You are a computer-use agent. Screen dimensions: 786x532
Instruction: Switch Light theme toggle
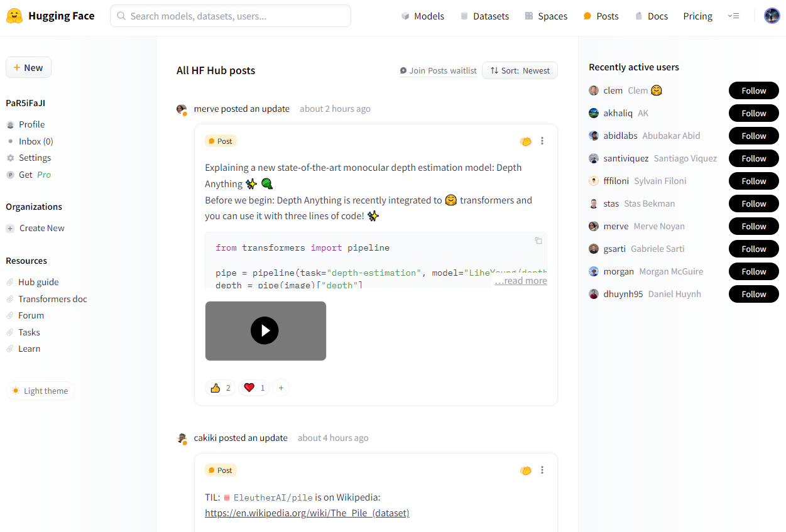pos(40,391)
